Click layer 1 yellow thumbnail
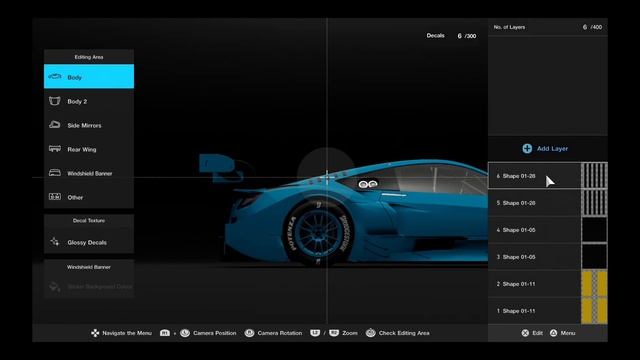This screenshot has width=640, height=360. [594, 311]
